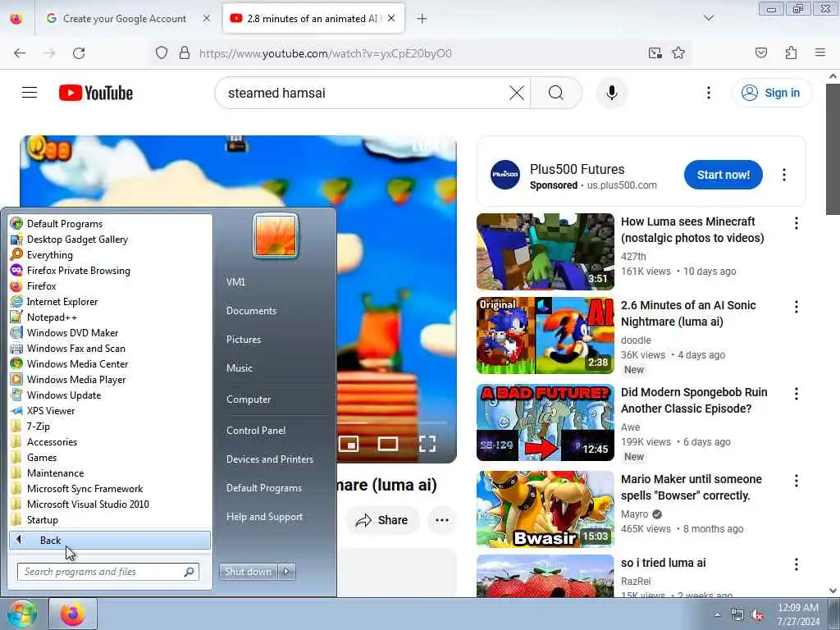Expand the list all tabs chevron
This screenshot has width=840, height=630.
pos(708,19)
